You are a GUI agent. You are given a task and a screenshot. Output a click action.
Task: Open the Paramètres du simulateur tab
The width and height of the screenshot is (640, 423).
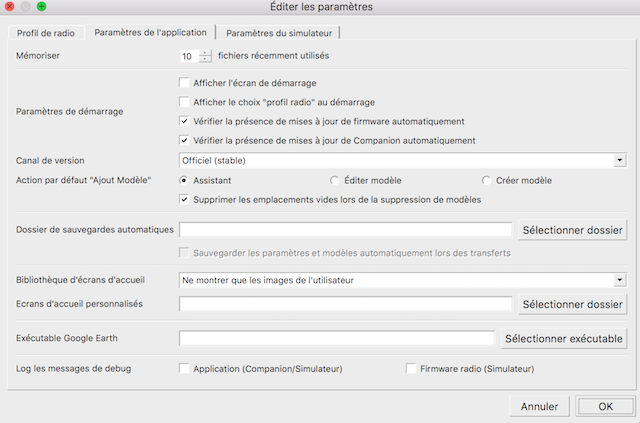pos(279,33)
